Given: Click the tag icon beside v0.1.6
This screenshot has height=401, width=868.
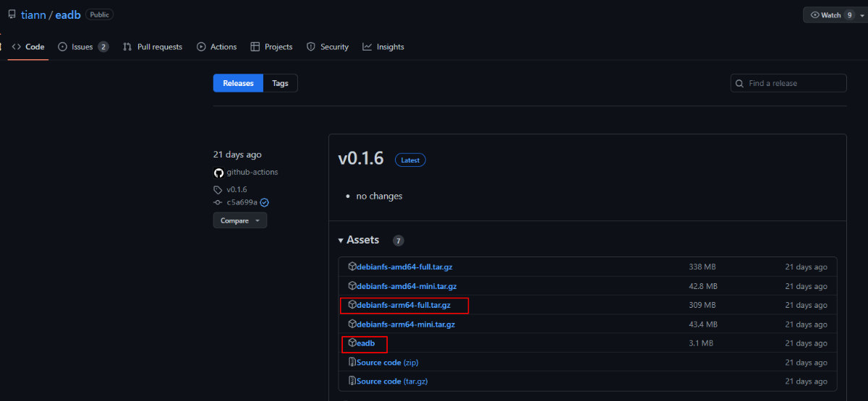Looking at the screenshot, I should [x=218, y=189].
